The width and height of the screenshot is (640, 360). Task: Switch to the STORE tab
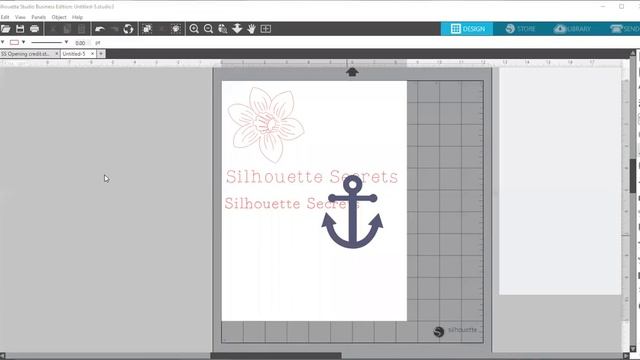[520, 29]
